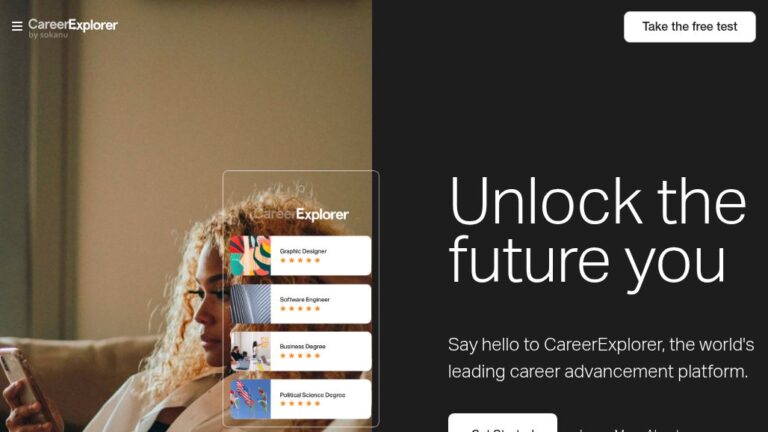Click the Software Engineer star rating
Image resolution: width=768 pixels, height=432 pixels.
(300, 309)
